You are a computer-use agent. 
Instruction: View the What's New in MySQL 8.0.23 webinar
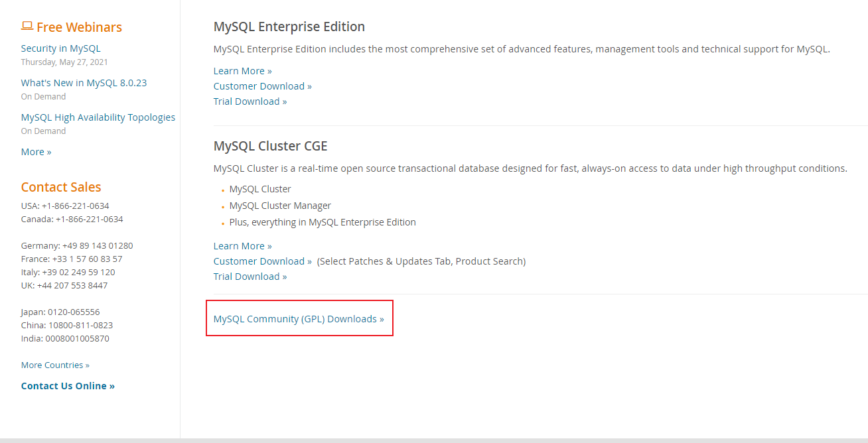[83, 82]
